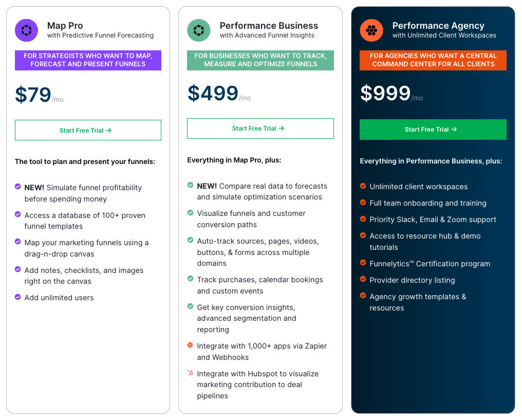Click the orange Performance Agency plan icon
The image size is (522, 420).
tap(371, 30)
